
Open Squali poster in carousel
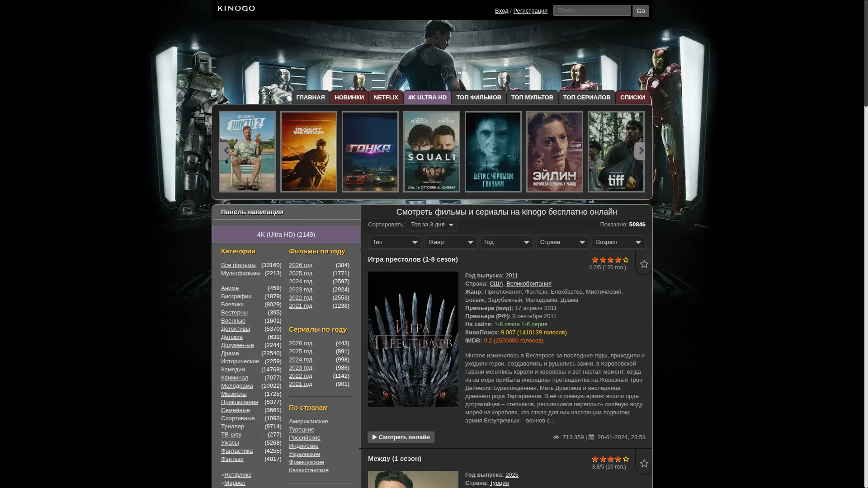[x=432, y=152]
